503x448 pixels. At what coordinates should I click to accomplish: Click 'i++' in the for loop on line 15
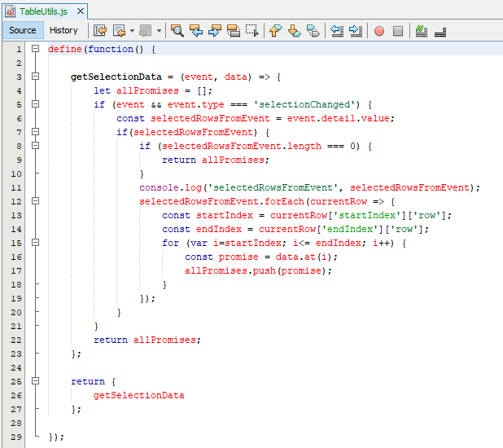point(381,243)
